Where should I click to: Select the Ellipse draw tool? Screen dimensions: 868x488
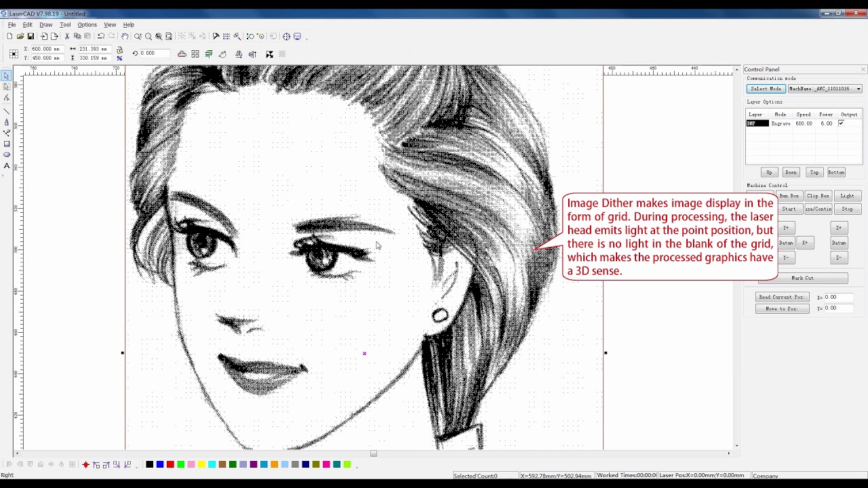tap(7, 155)
